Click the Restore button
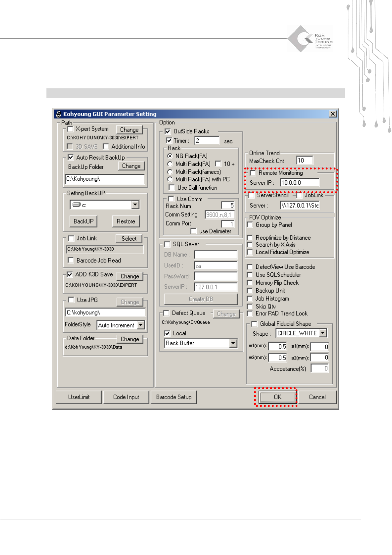The image size is (392, 555). click(126, 221)
